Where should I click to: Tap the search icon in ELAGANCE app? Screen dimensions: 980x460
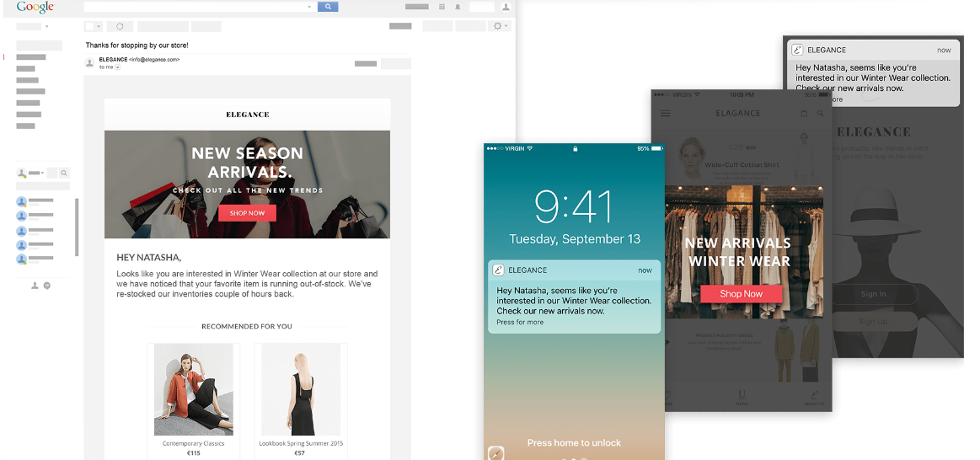pyautogui.click(x=820, y=114)
